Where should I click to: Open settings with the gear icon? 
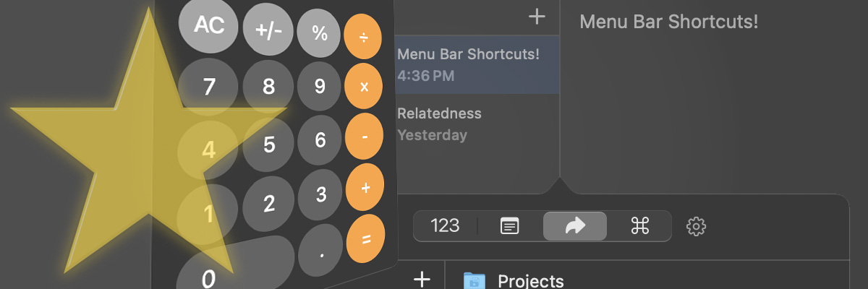tap(696, 226)
